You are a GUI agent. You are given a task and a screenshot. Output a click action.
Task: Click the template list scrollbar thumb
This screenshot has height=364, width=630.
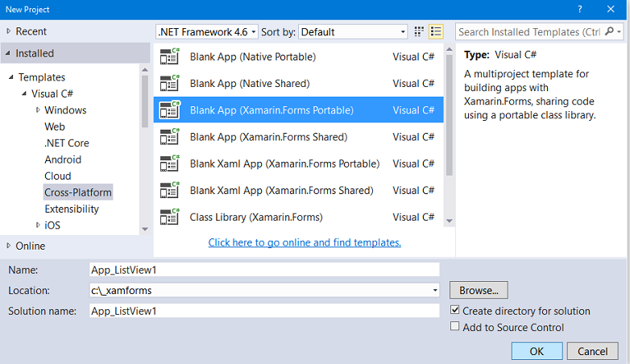tap(450, 115)
